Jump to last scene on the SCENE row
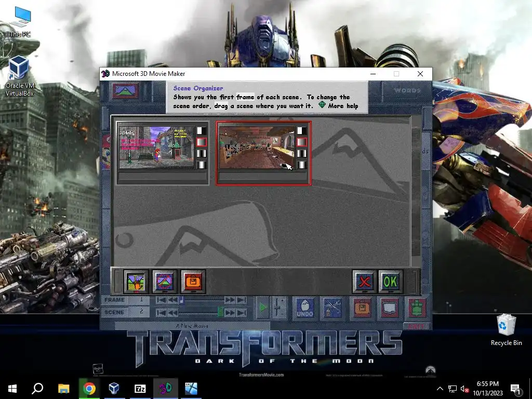The height and width of the screenshot is (399, 532). coord(241,312)
